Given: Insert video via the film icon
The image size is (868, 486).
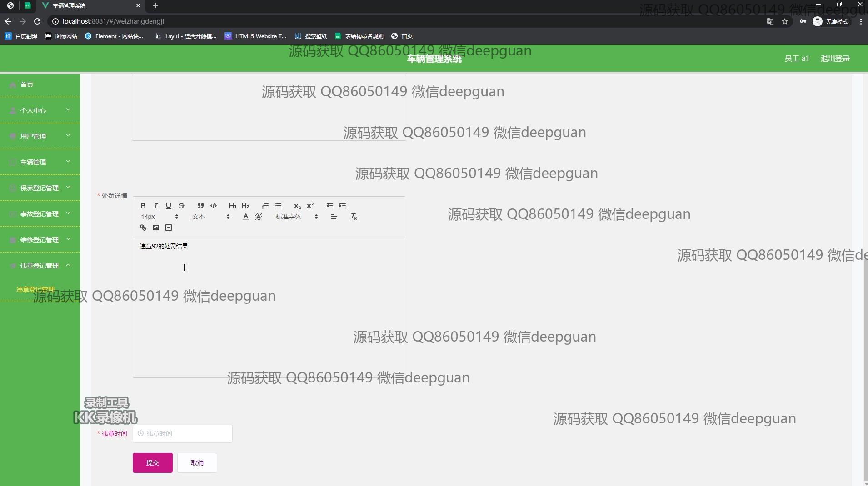Looking at the screenshot, I should click(169, 228).
